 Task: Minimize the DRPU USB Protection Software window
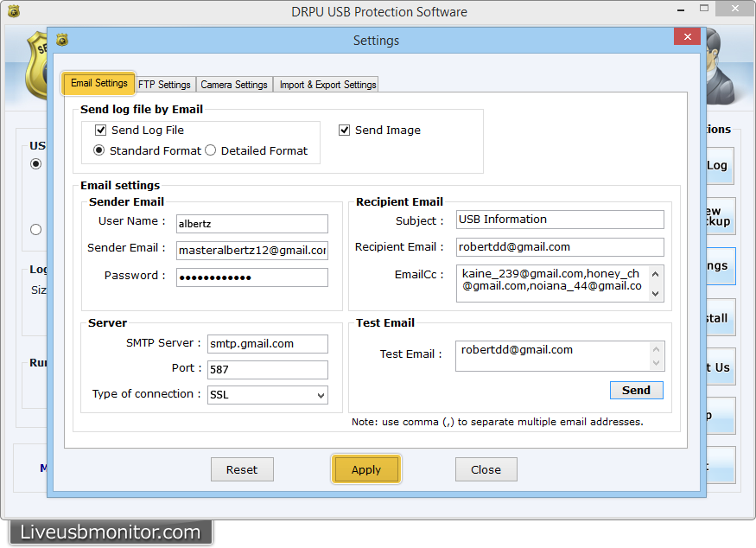click(x=681, y=10)
